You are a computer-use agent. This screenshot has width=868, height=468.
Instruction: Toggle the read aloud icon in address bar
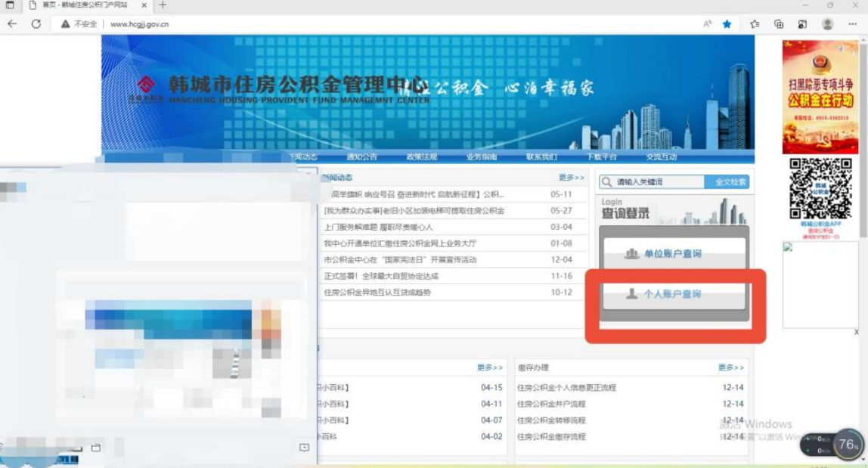(x=708, y=23)
